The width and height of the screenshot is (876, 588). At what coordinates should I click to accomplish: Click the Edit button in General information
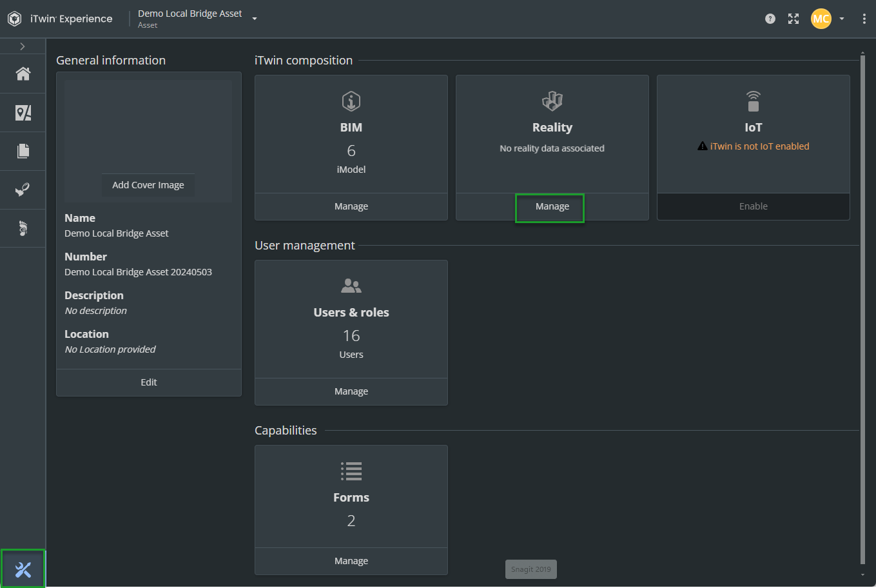coord(149,382)
